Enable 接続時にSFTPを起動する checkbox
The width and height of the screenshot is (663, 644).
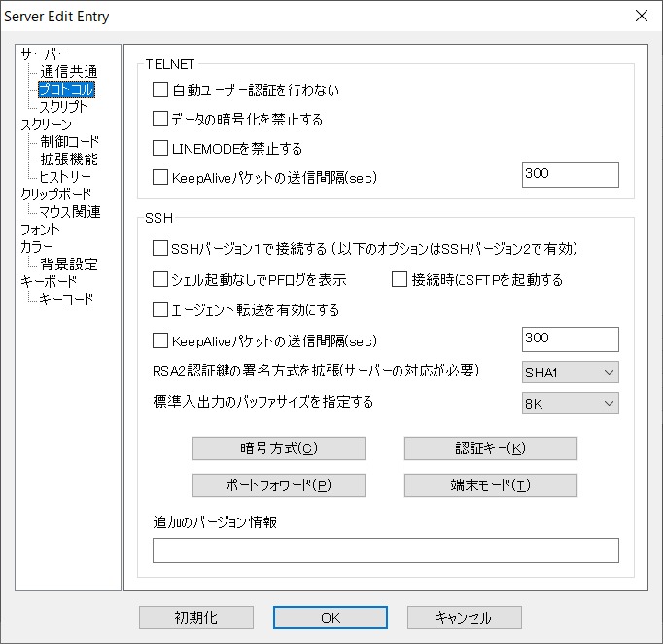[x=400, y=280]
